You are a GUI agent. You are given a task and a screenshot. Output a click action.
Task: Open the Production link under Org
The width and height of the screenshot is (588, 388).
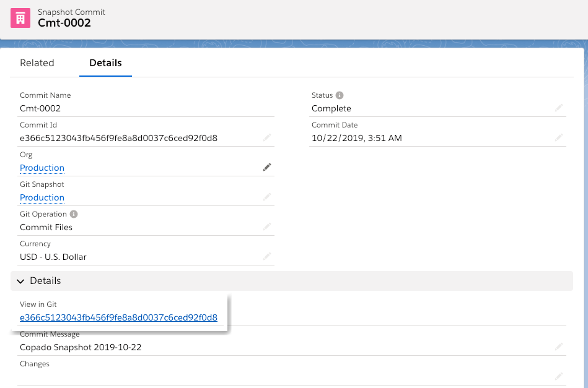click(x=42, y=168)
